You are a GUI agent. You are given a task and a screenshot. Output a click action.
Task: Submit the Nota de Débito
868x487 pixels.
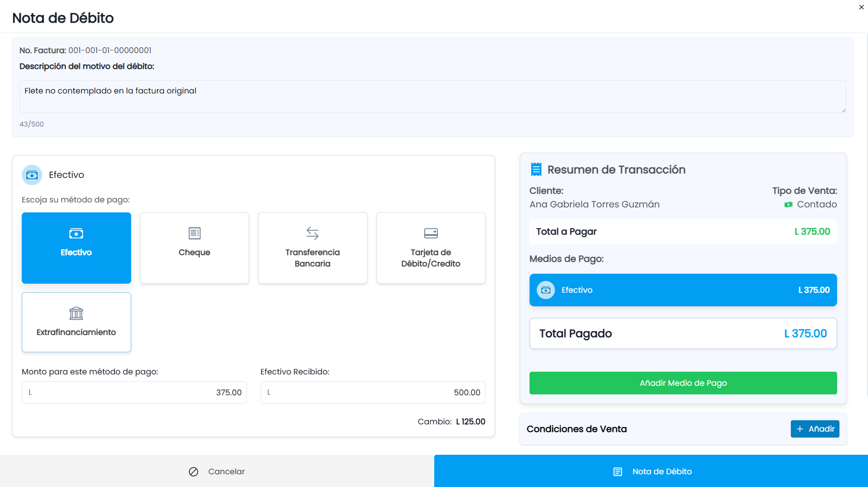tap(651, 471)
